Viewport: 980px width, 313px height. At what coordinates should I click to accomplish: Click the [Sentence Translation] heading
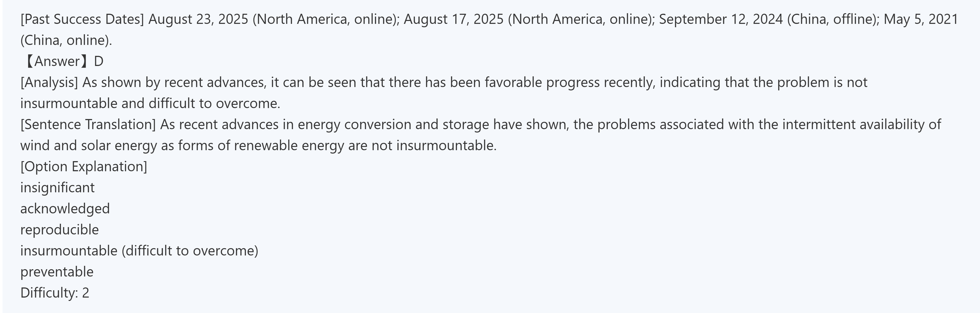tap(88, 125)
